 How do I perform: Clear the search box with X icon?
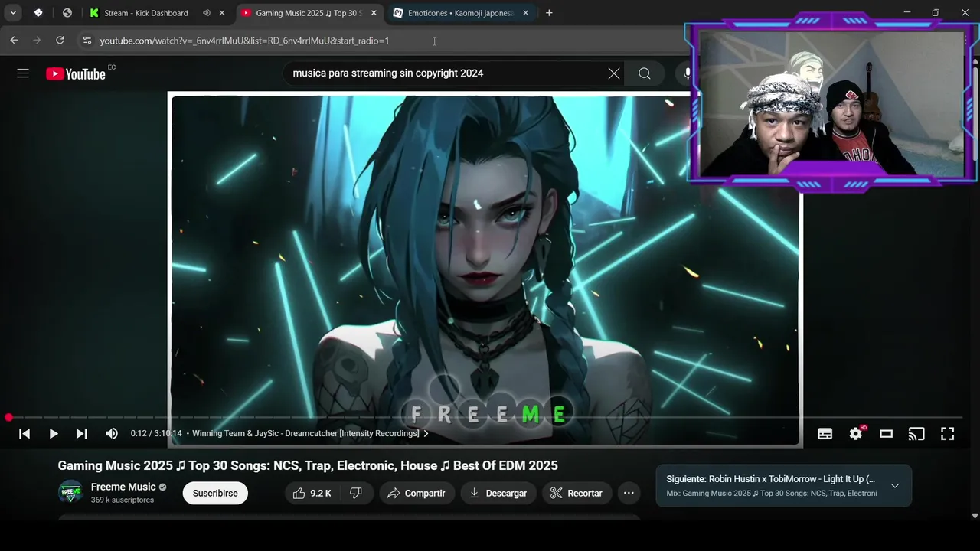(x=614, y=73)
